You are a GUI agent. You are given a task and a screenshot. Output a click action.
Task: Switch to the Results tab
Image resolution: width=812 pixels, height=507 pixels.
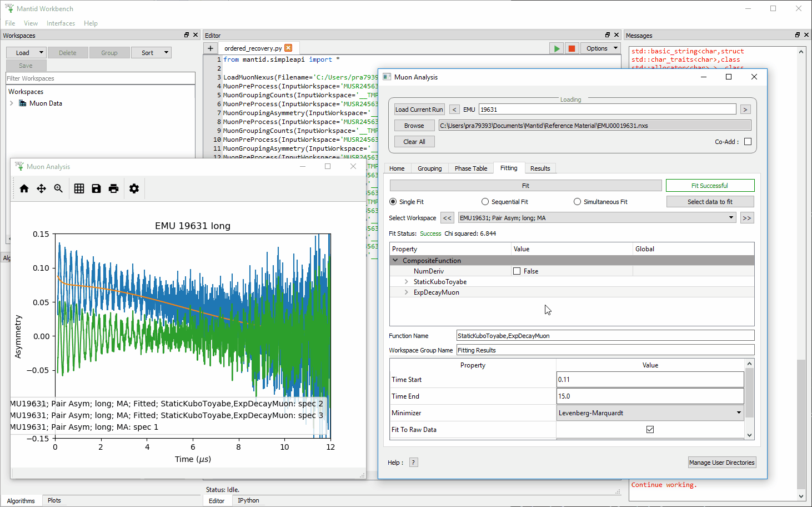pyautogui.click(x=540, y=168)
